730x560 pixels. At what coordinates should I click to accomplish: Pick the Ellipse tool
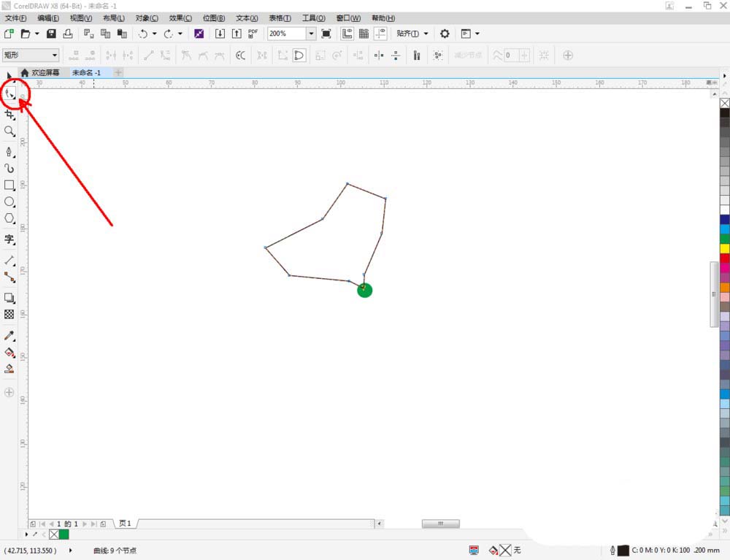click(x=9, y=202)
